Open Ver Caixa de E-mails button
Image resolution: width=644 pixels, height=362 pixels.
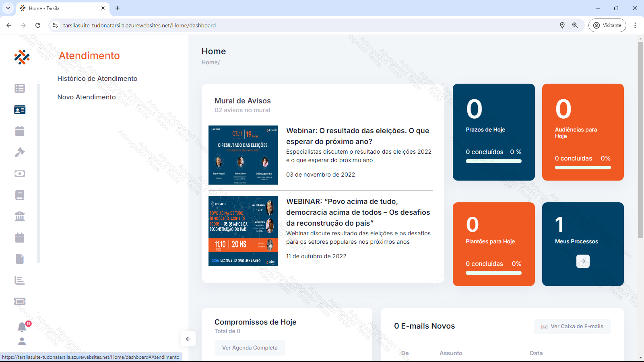572,327
